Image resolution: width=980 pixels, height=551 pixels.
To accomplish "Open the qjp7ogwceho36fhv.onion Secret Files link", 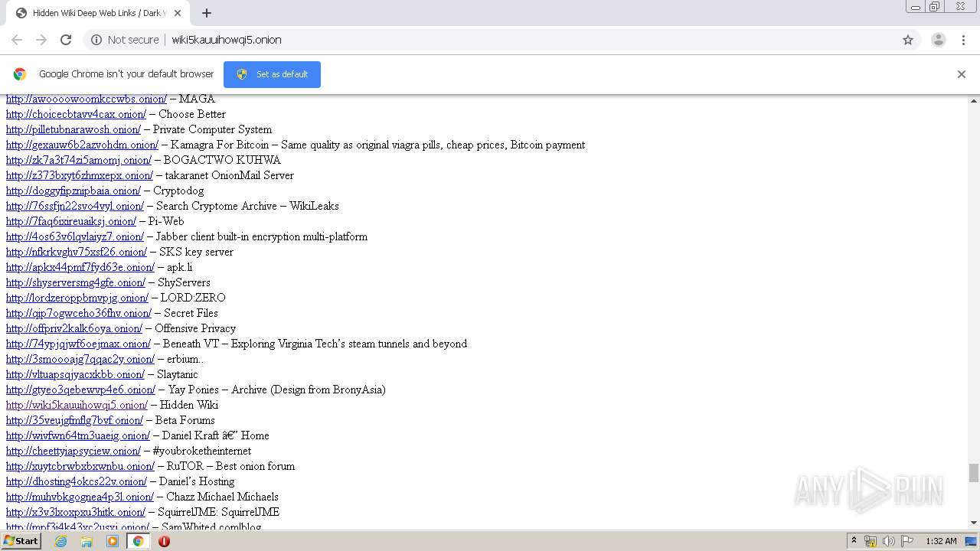I will coord(79,313).
